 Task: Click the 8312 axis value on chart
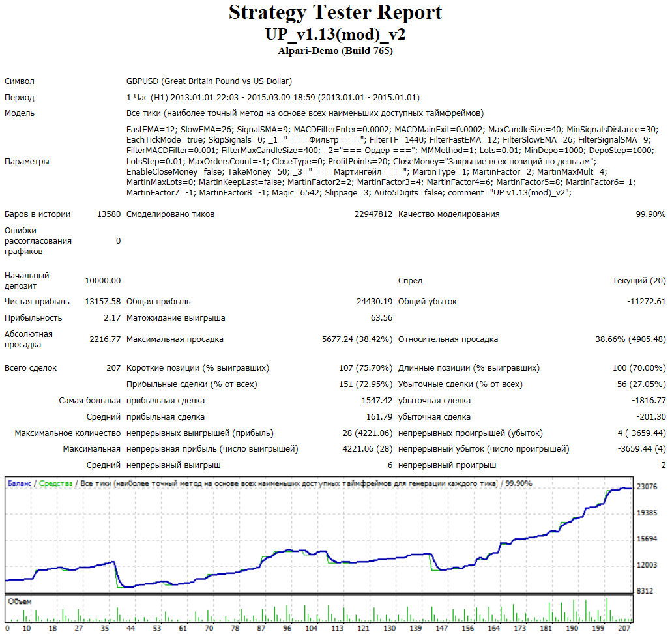645,591
